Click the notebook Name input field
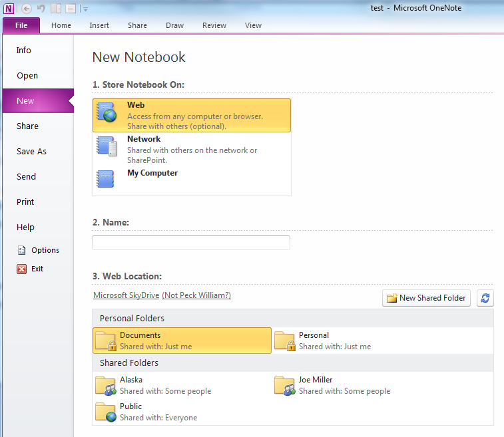This screenshot has height=437, width=504. pyautogui.click(x=191, y=243)
